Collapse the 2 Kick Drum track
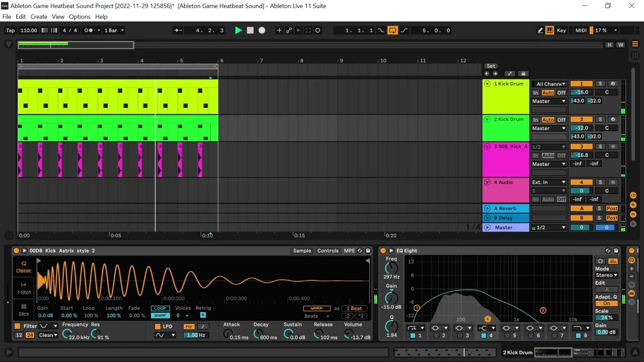Image resolution: width=644 pixels, height=362 pixels. (487, 120)
